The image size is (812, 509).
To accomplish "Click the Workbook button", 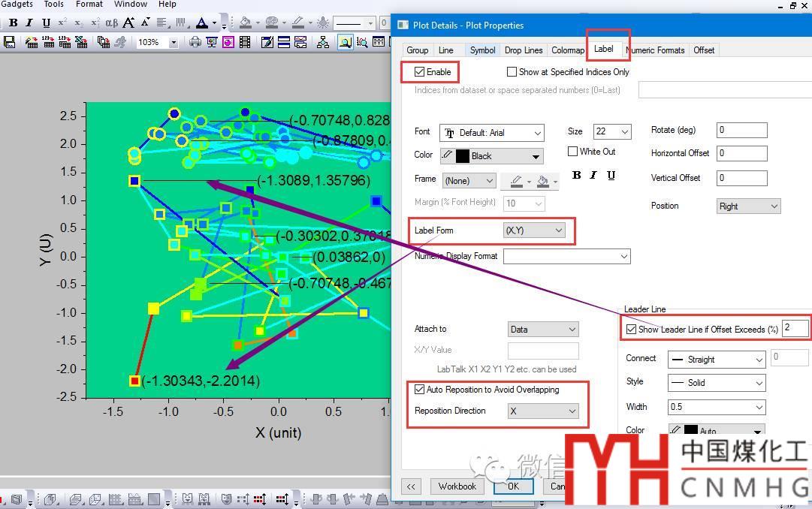I will click(x=457, y=486).
